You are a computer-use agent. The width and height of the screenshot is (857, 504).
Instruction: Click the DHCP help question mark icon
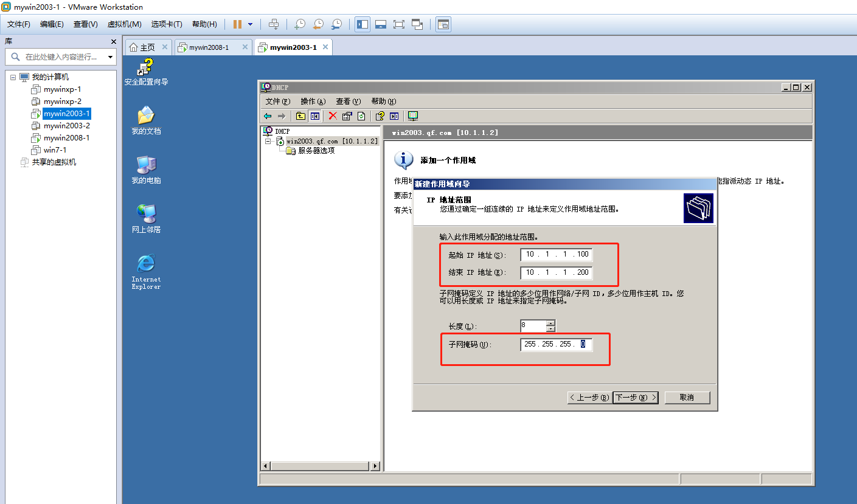pos(380,116)
